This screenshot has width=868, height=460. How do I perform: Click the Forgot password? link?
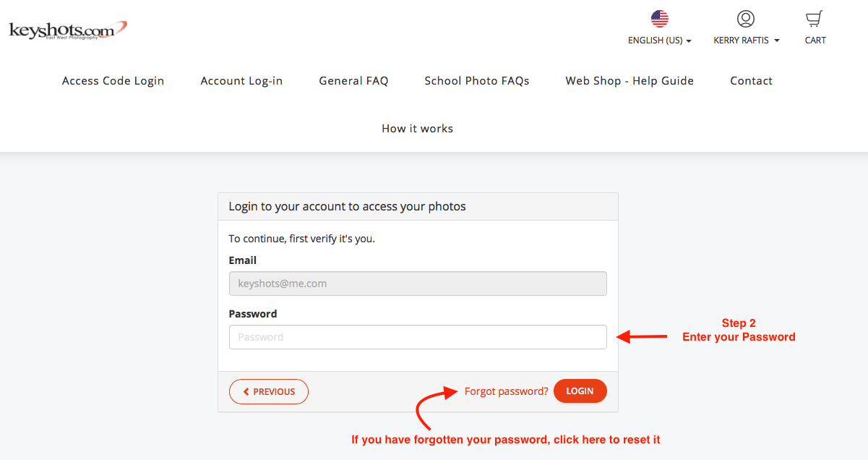tap(506, 391)
